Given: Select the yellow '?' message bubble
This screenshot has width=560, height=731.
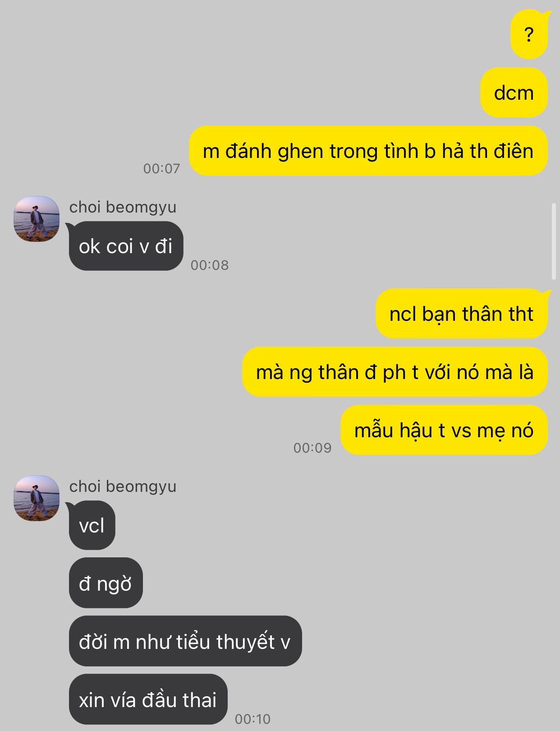Looking at the screenshot, I should tap(529, 34).
